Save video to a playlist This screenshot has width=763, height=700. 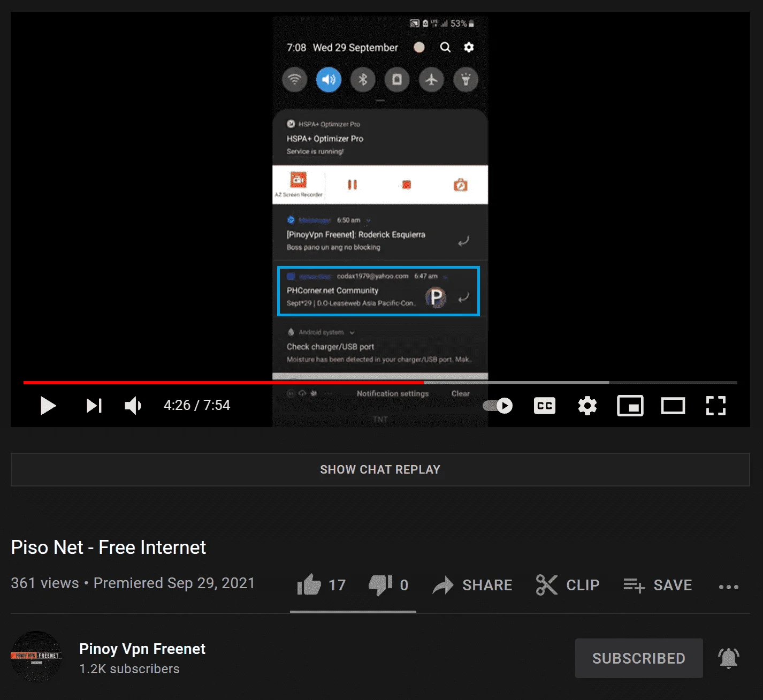pos(658,585)
